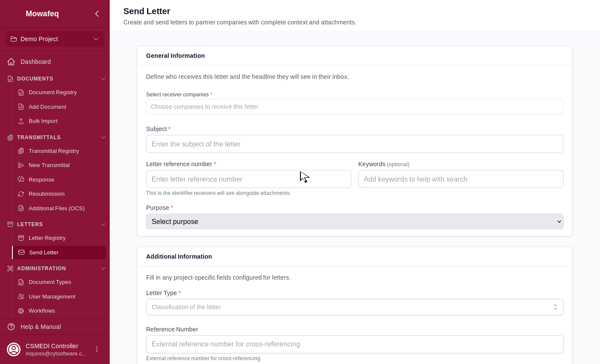
Task: Click the New Transmittal send icon
Action: click(x=21, y=165)
